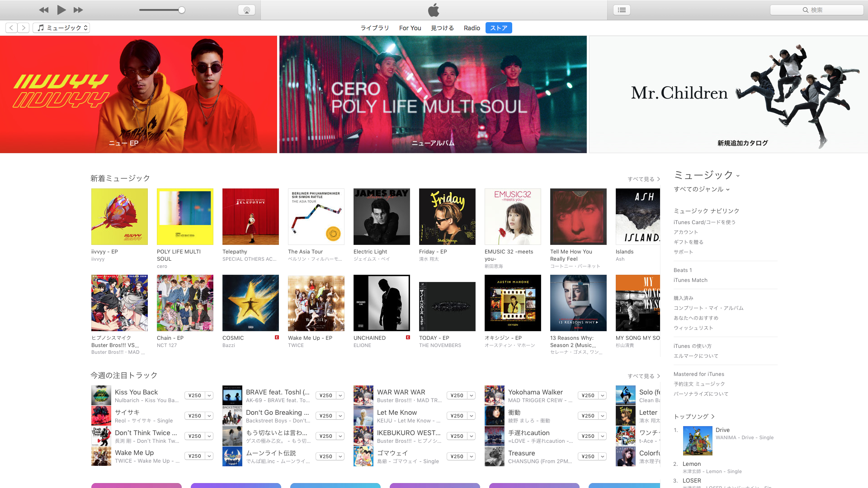Expand the トップソング chart

point(694,417)
